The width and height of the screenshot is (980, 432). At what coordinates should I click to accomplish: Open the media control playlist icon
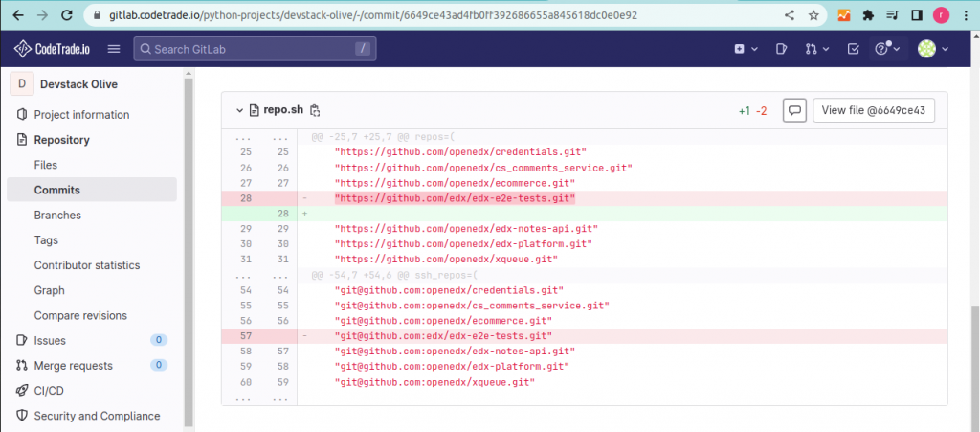tap(893, 15)
